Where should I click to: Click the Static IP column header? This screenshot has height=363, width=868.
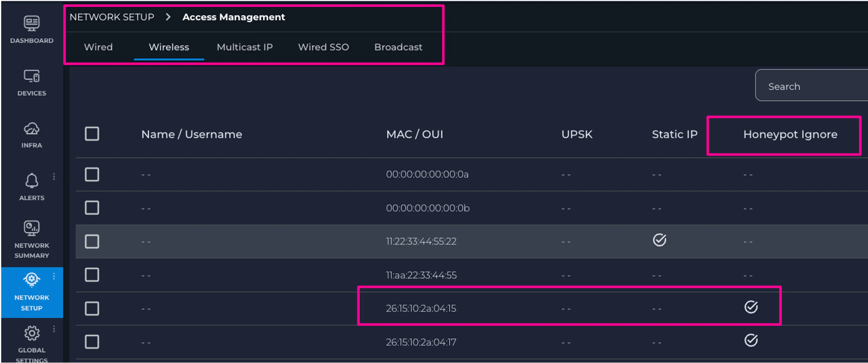pos(675,135)
